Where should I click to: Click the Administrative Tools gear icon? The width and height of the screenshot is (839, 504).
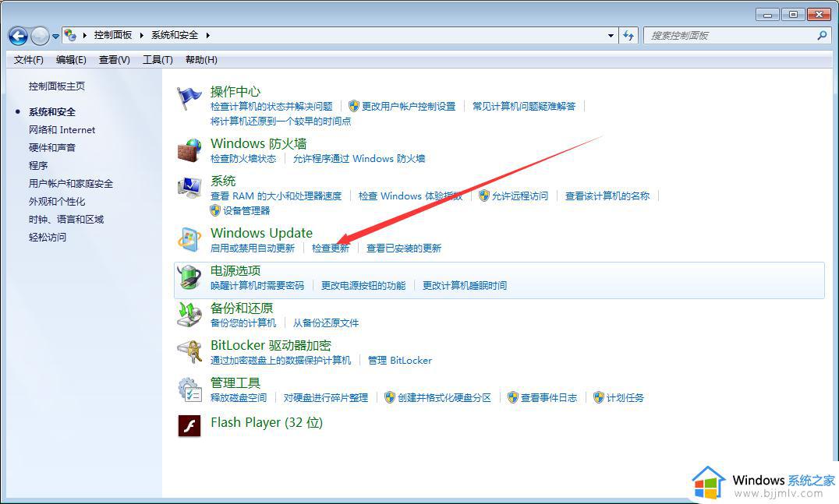click(x=189, y=389)
